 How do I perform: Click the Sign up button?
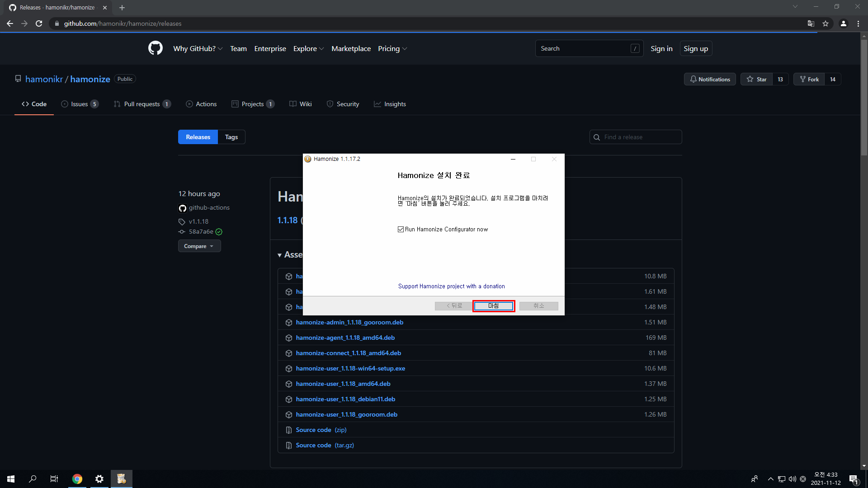696,48
